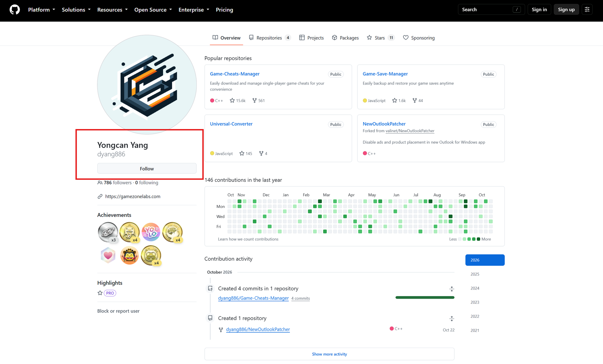Click the forks count on Game-Save-Manager
Viewport: 603px width, 364px height.
(x=418, y=101)
